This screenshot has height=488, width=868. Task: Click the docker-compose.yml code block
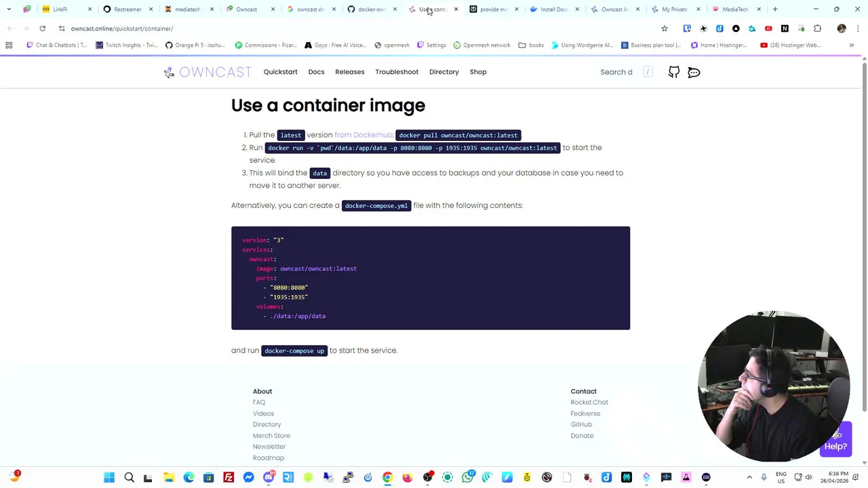click(x=431, y=278)
